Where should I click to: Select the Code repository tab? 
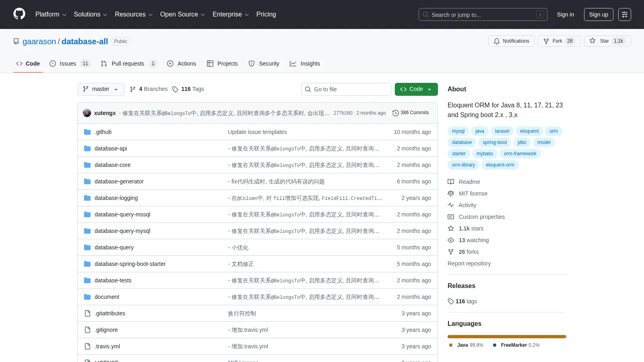[x=28, y=64]
